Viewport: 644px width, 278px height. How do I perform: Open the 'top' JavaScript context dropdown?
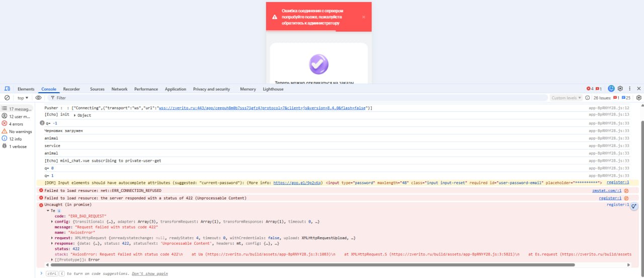[x=23, y=98]
